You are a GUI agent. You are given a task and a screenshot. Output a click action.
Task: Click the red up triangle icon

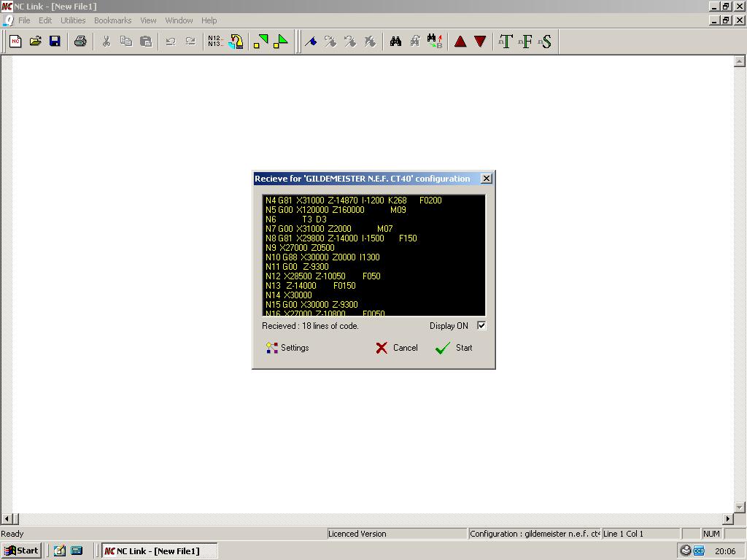[x=460, y=42]
